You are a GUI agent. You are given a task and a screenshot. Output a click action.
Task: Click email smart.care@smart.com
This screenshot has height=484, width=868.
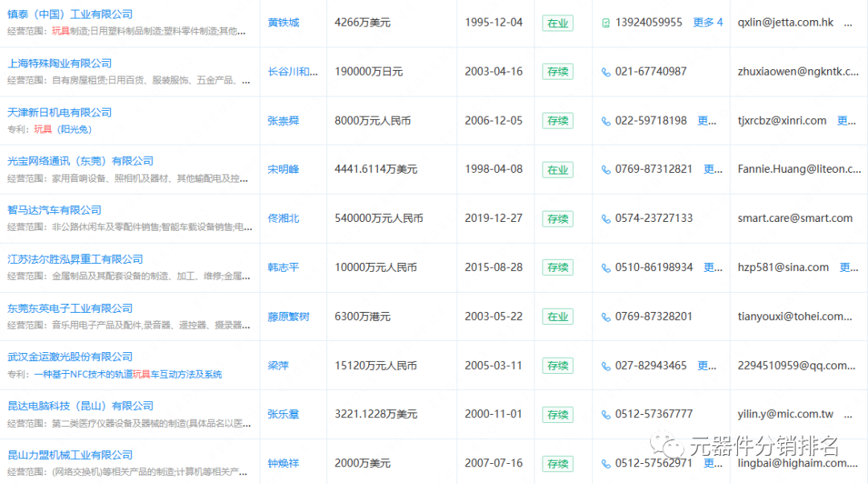point(795,219)
